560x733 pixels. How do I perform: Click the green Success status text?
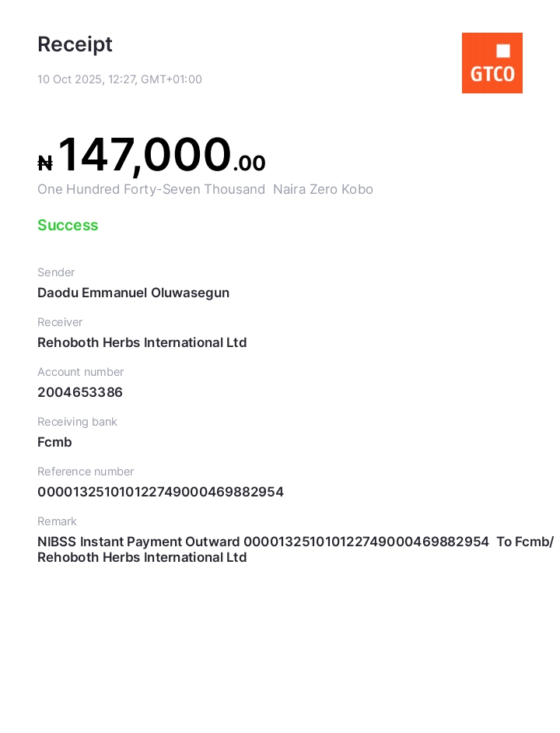[x=68, y=226]
